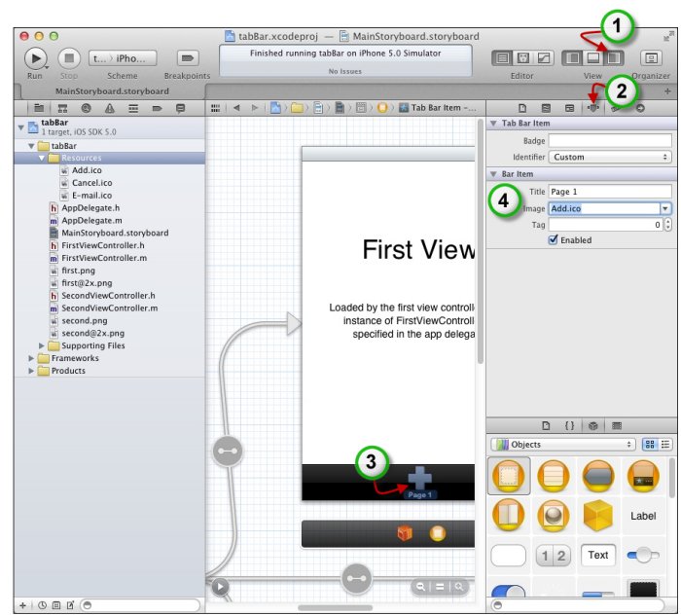The height and width of the screenshot is (616, 681).
Task: Open the File inspector icon
Action: click(522, 108)
